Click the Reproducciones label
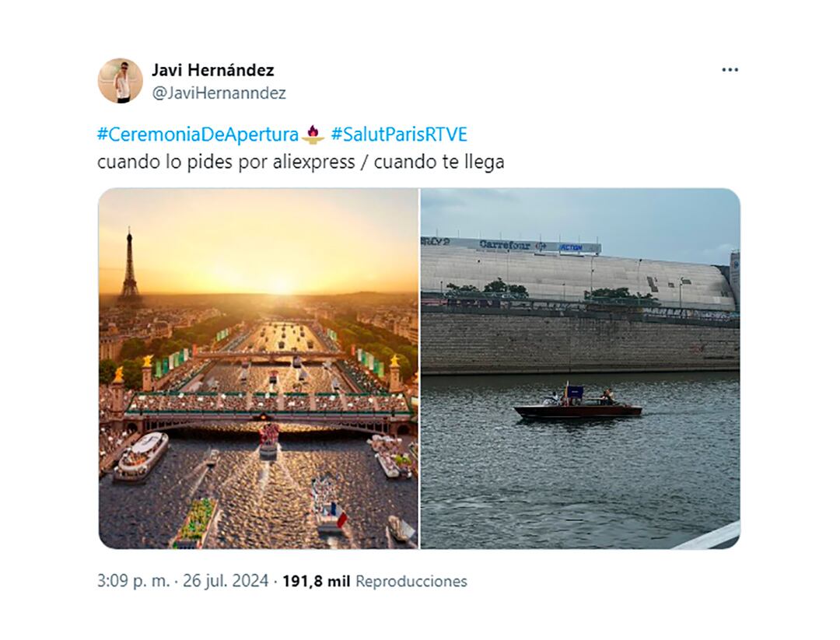This screenshot has height=640, width=840. point(411,581)
